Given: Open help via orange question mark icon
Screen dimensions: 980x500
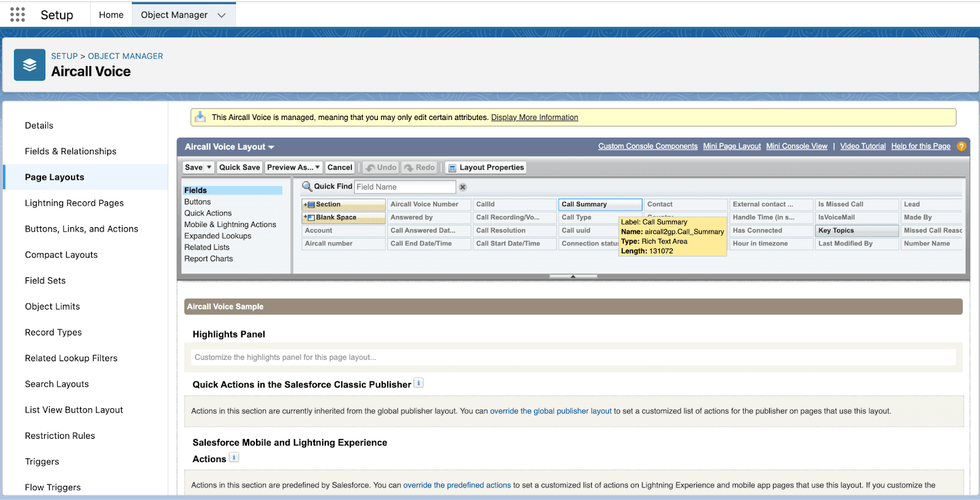Looking at the screenshot, I should (x=961, y=146).
